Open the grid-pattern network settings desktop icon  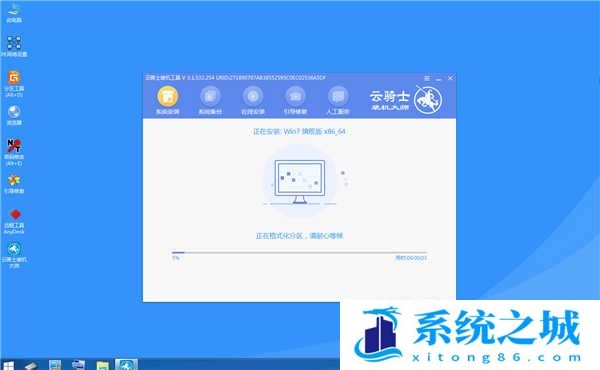14,46
